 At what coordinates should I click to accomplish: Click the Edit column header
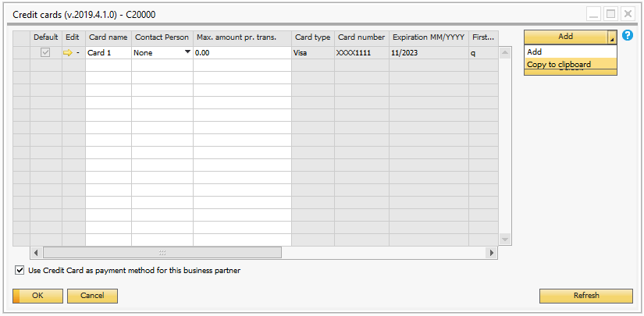[73, 37]
